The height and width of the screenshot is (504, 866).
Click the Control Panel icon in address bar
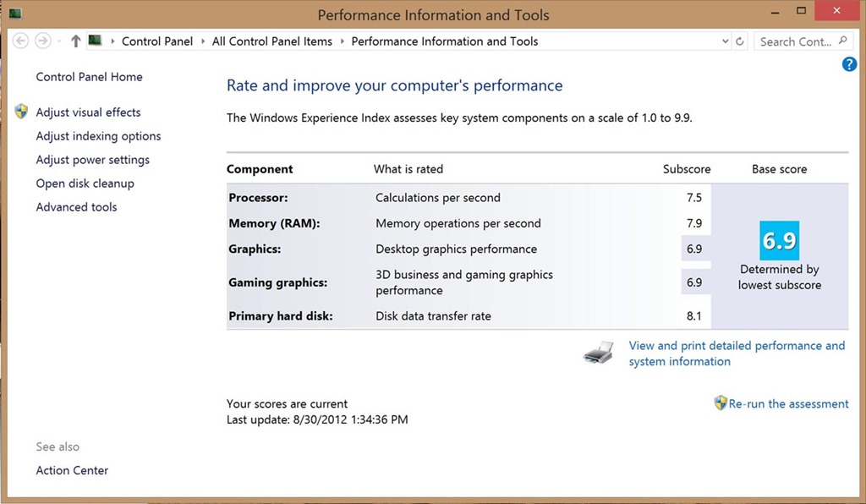tap(96, 41)
